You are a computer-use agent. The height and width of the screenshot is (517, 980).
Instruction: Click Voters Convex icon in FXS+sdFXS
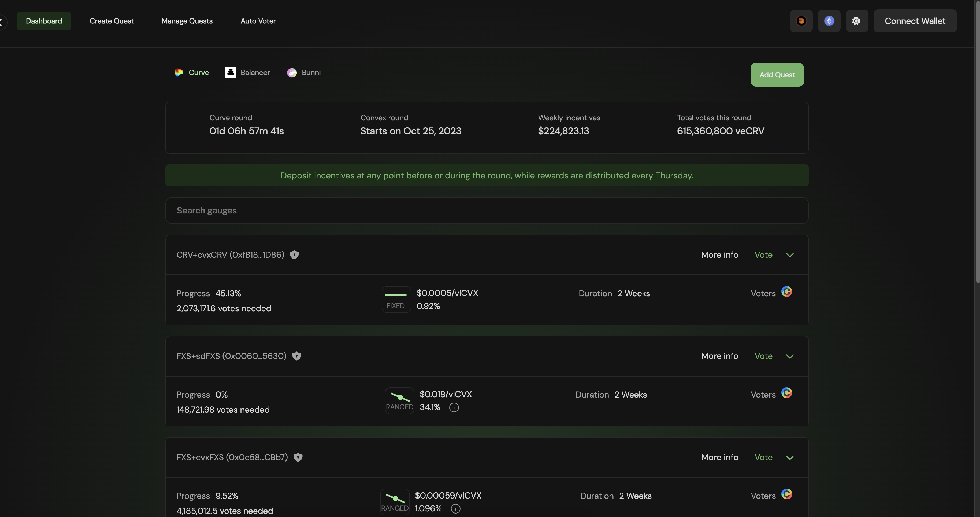[786, 393]
